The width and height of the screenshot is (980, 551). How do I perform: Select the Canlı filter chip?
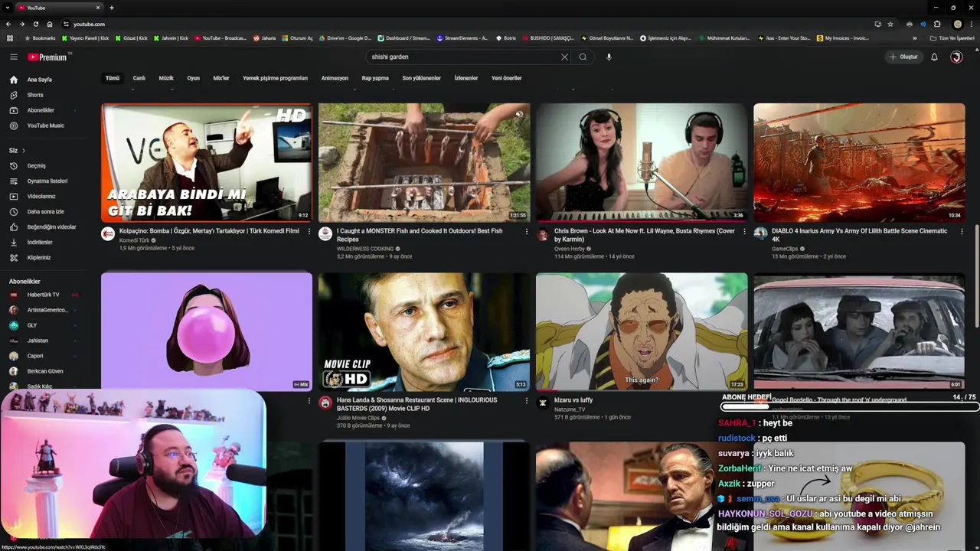(x=139, y=78)
